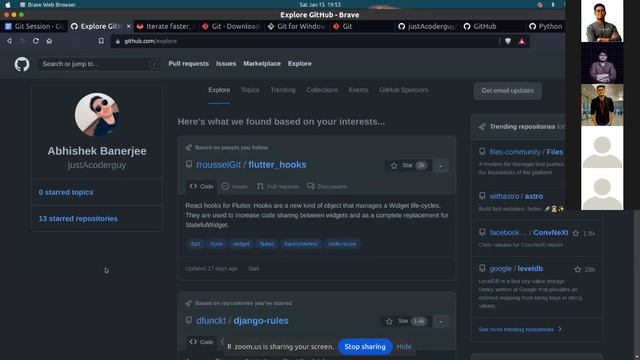Open Issues in top navigation
This screenshot has height=360, width=640.
(226, 64)
